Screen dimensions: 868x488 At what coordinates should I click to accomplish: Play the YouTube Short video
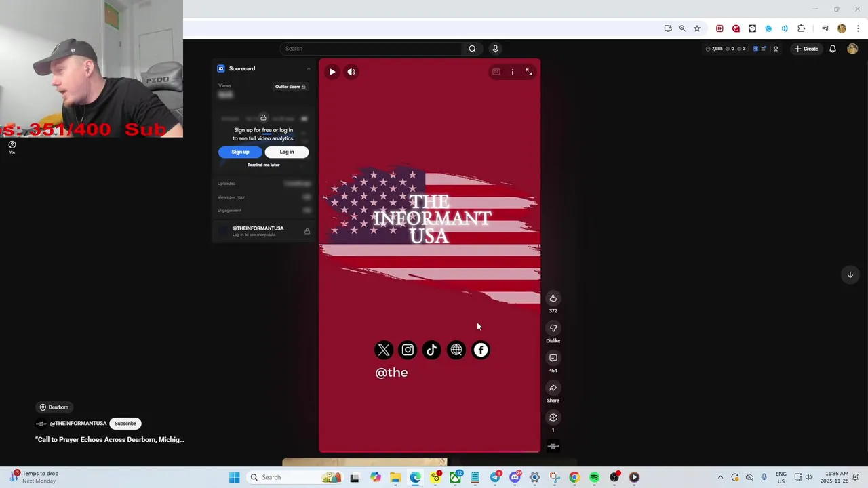332,72
